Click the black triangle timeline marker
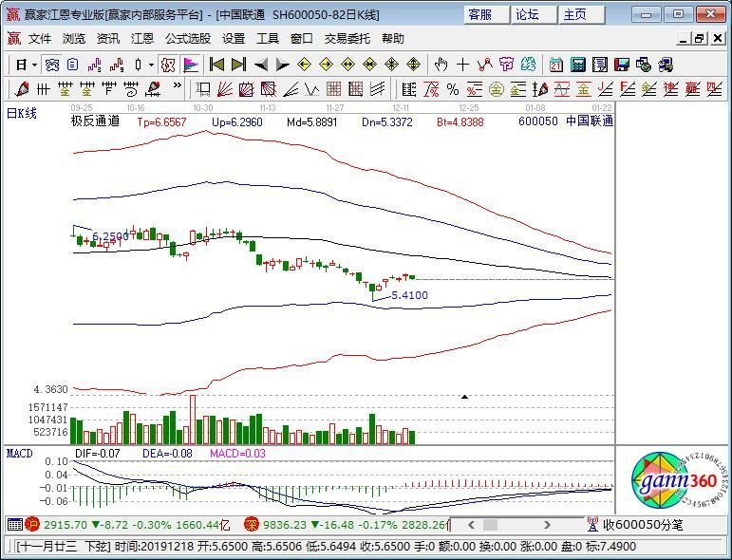Image resolution: width=732 pixels, height=560 pixels. tap(464, 397)
